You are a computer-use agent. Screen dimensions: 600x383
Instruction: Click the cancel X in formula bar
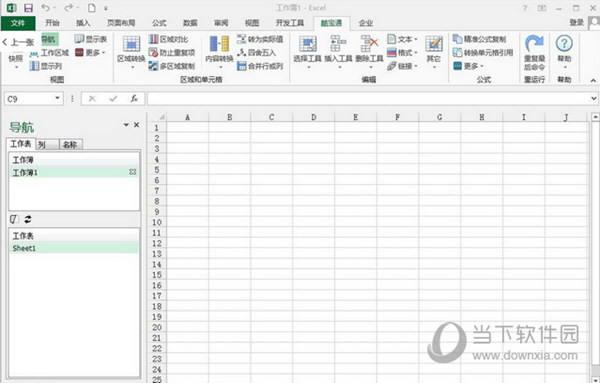92,99
